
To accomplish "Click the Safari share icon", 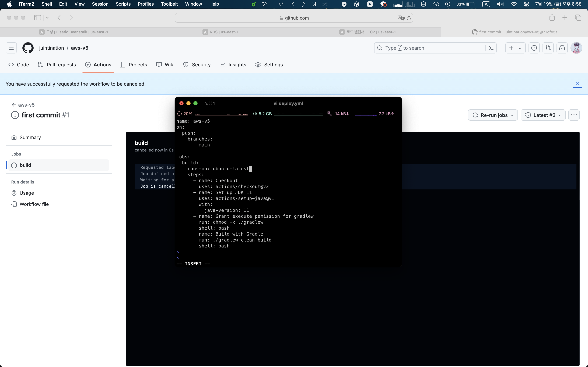I will (x=552, y=18).
